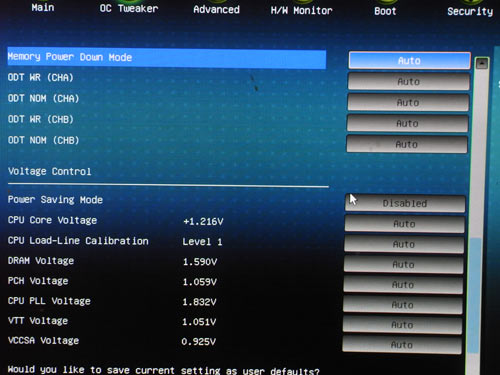This screenshot has height=375, width=500.
Task: Select the PCH Voltage label
Action: 38,281
